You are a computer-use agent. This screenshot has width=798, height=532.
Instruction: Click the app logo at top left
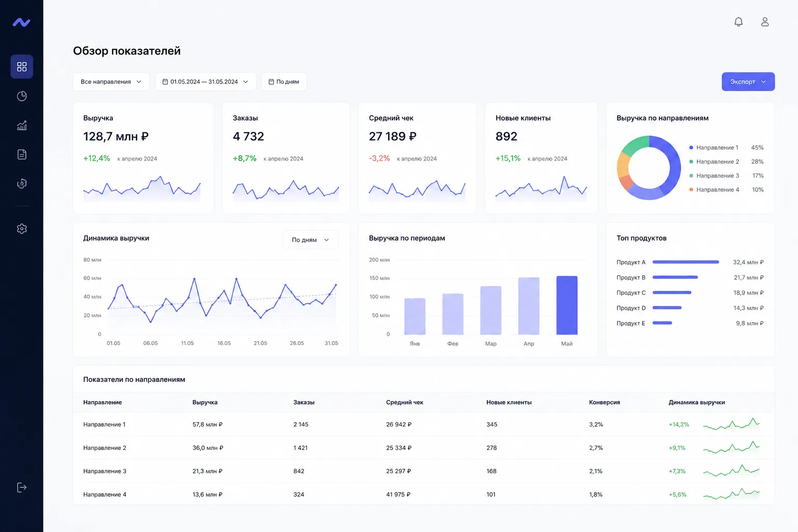coord(21,22)
